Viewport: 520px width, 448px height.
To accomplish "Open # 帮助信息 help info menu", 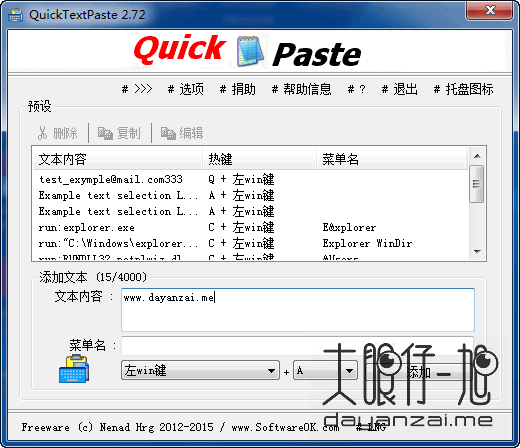I will pyautogui.click(x=301, y=89).
